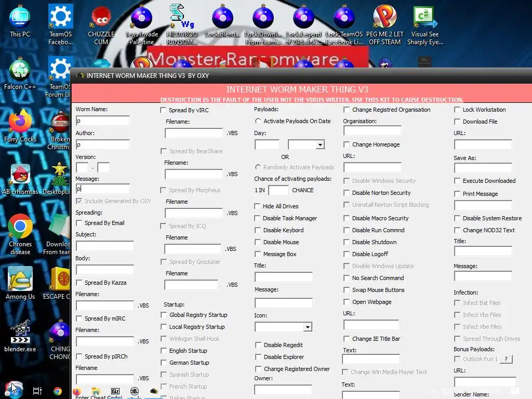Open the month dropdown next to Day
Image resolution: width=532 pixels, height=399 pixels.
point(320,145)
